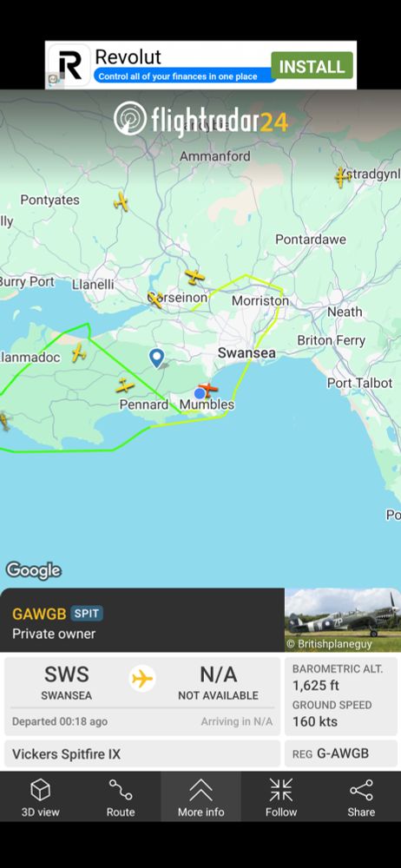The image size is (401, 868).
Task: Select yellow aircraft near Ammanford and Pontyates
Action: pos(121,201)
